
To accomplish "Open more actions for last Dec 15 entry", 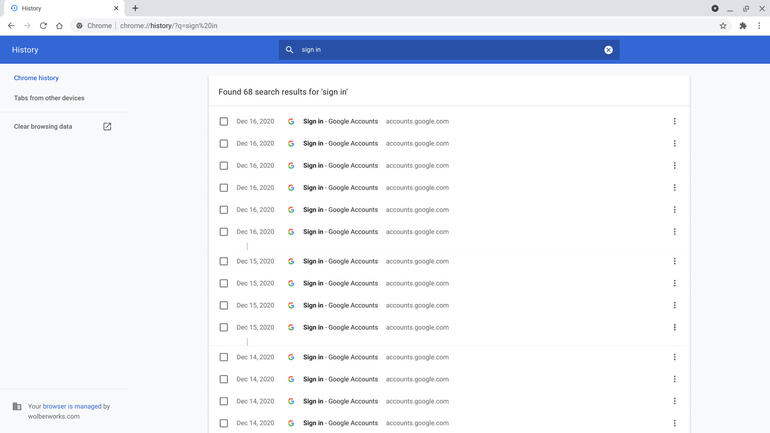I will coord(674,328).
